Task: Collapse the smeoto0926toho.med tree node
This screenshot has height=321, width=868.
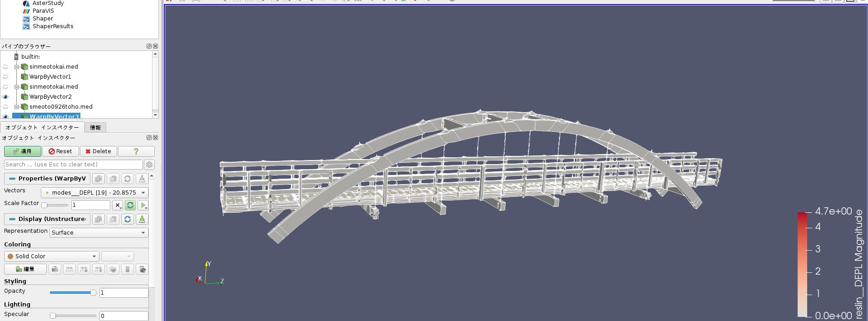Action: 17,107
